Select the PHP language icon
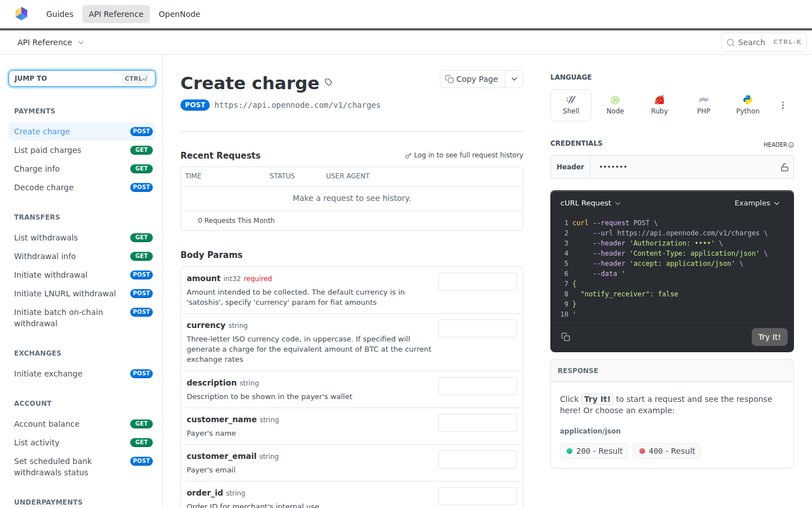The height and width of the screenshot is (508, 812). (x=704, y=105)
